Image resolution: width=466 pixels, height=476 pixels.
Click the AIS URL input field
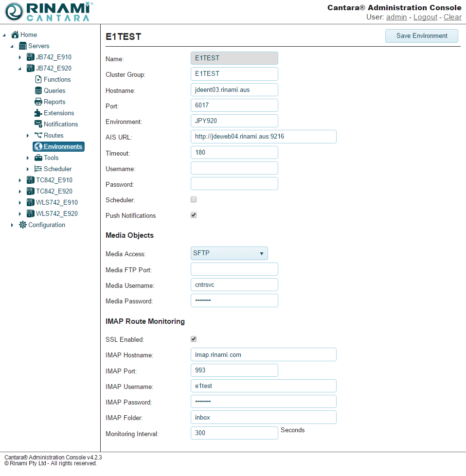click(263, 137)
